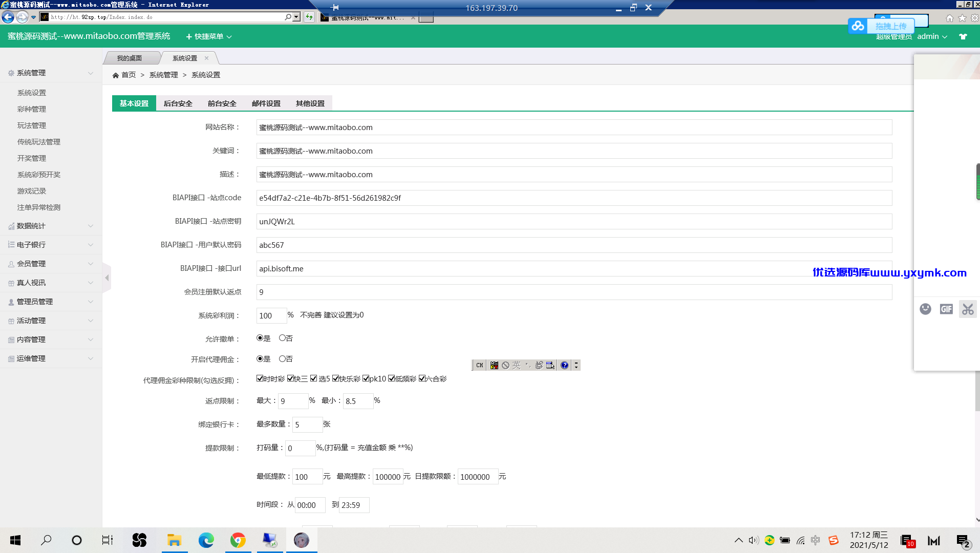Click the scissors screenshot icon
This screenshot has height=553, width=980.
(968, 309)
